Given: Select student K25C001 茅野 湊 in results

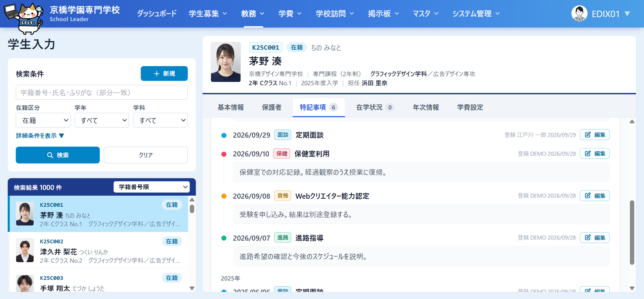Looking at the screenshot, I should click(98, 214).
